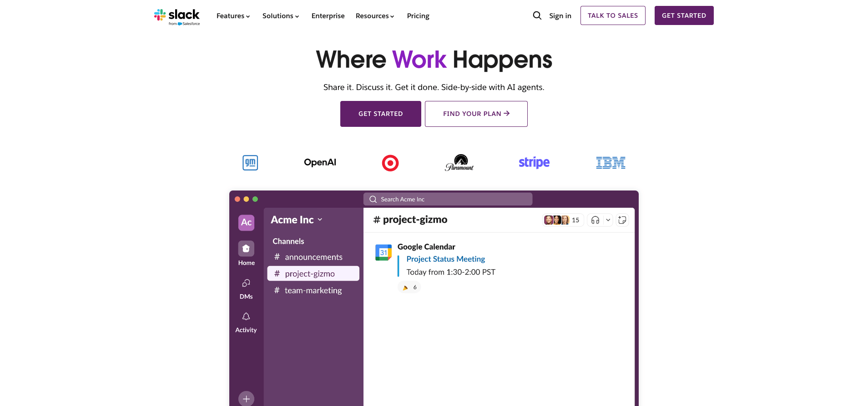Open the Activity bell icon

coord(246,316)
